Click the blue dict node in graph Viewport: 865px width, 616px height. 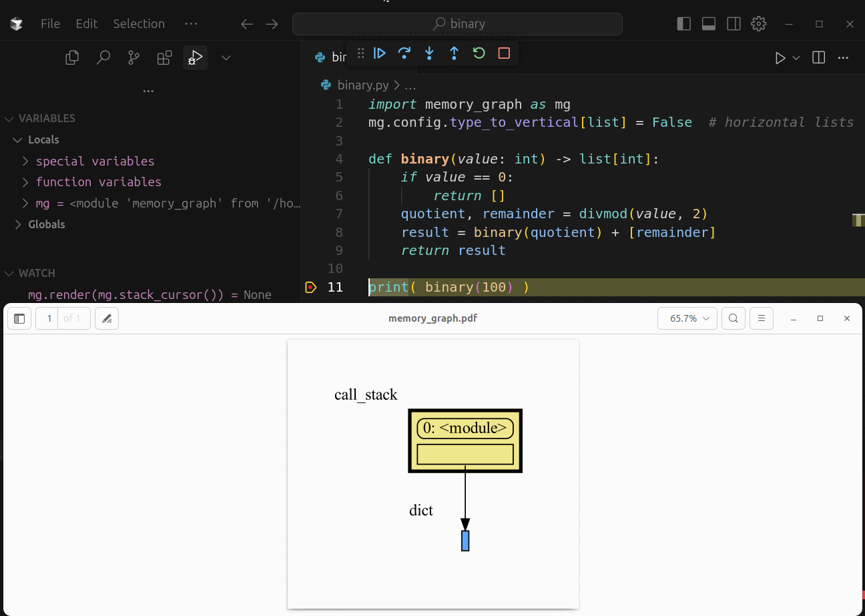pos(465,541)
